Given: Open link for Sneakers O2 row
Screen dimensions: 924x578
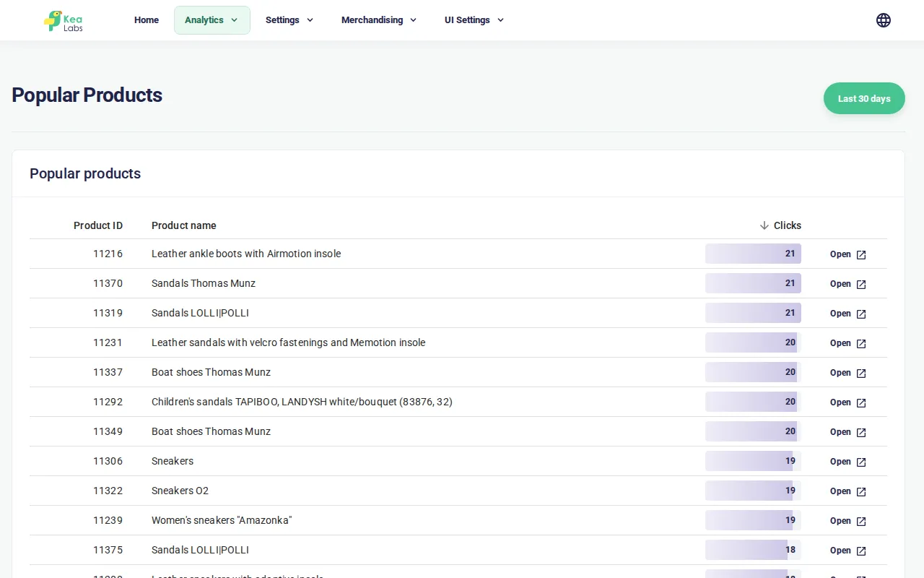Looking at the screenshot, I should pos(847,491).
